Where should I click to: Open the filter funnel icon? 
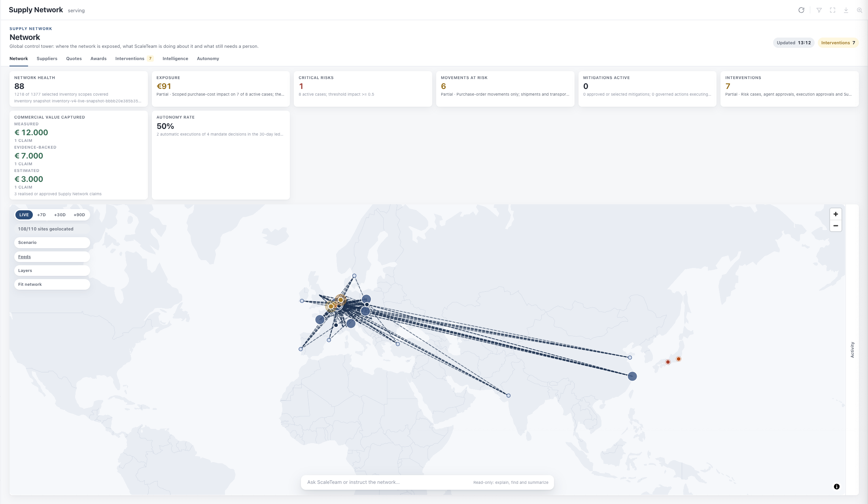click(x=819, y=10)
